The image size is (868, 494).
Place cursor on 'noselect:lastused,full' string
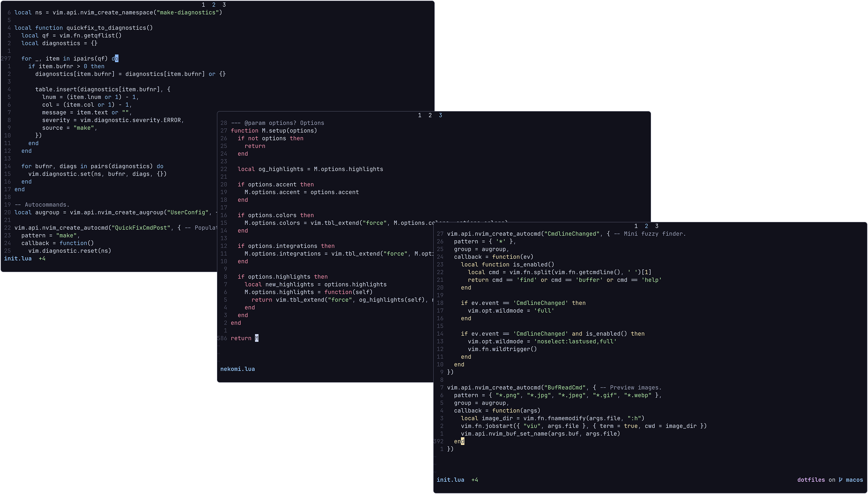[x=575, y=341]
